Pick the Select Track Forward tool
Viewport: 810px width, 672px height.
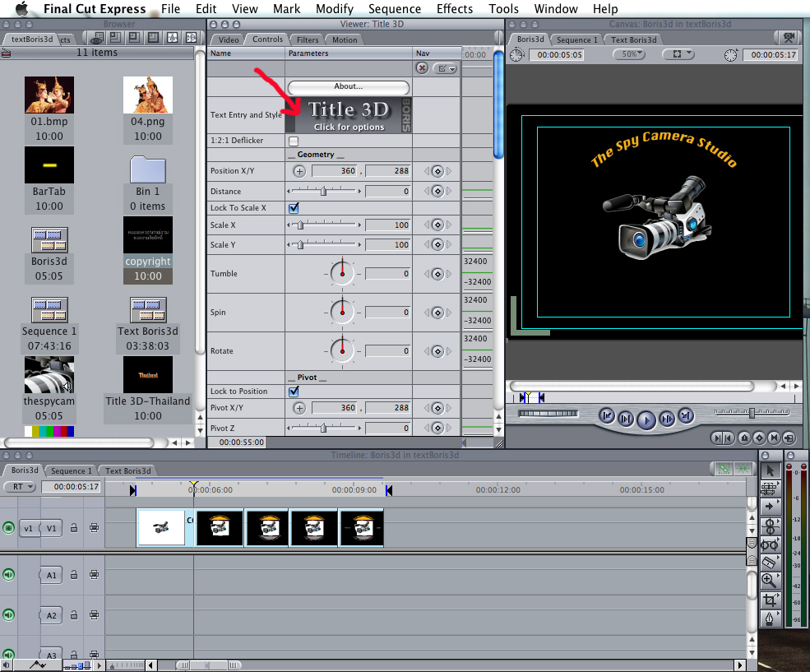(771, 505)
